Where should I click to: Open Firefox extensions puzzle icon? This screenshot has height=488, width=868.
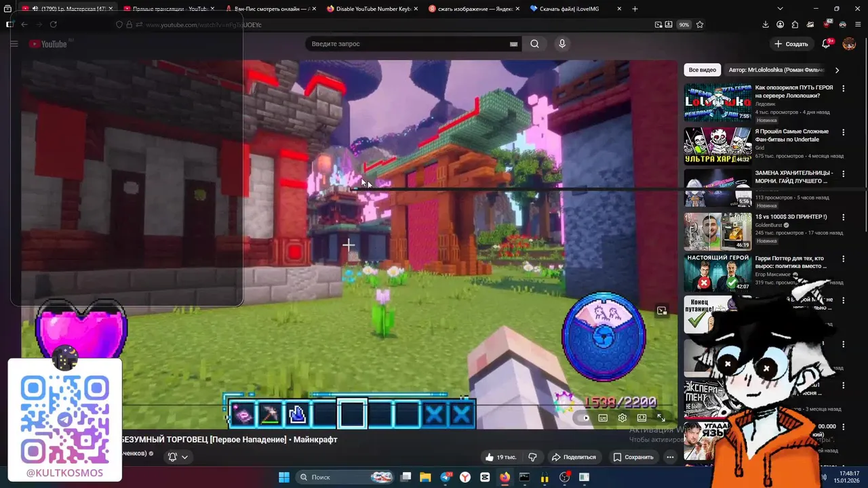[x=795, y=24]
